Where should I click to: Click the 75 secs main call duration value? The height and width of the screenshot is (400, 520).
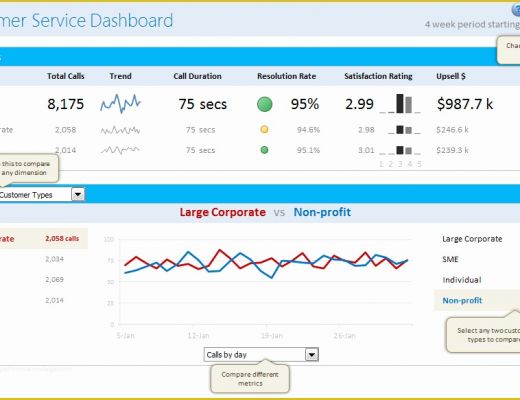203,104
